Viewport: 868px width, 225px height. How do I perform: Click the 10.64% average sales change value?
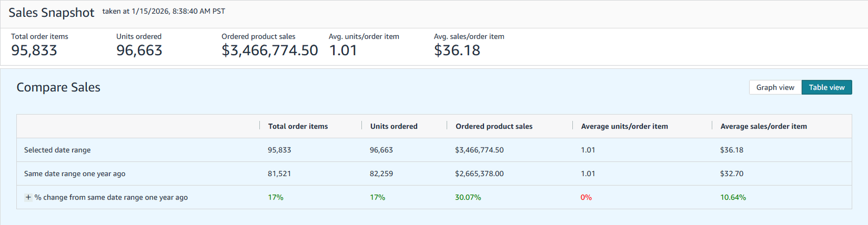tap(733, 197)
